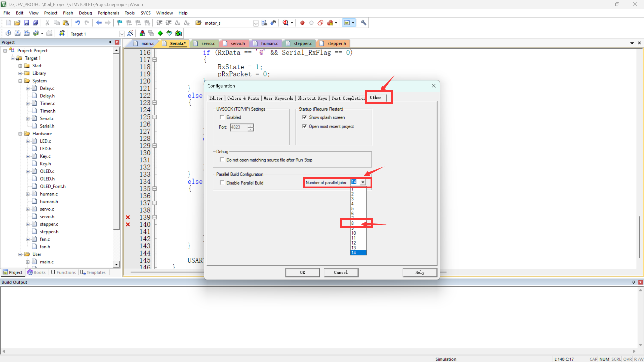644x362 pixels.
Task: Click the Cancel button
Action: [341, 273]
